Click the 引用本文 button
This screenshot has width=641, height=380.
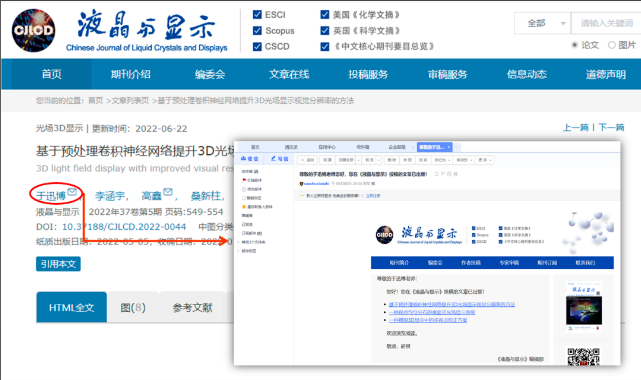pos(58,264)
